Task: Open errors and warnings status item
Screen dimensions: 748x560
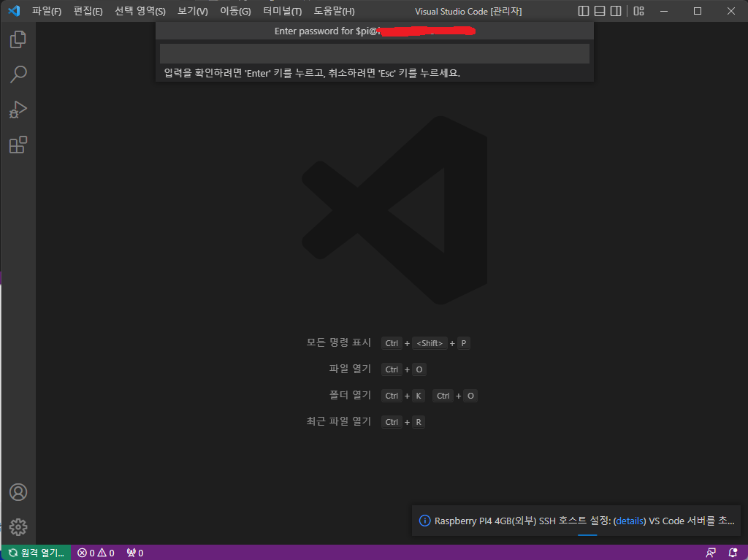Action: coord(96,553)
